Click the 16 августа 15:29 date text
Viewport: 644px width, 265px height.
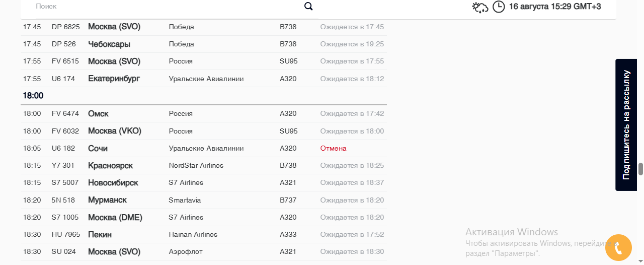[x=555, y=7]
